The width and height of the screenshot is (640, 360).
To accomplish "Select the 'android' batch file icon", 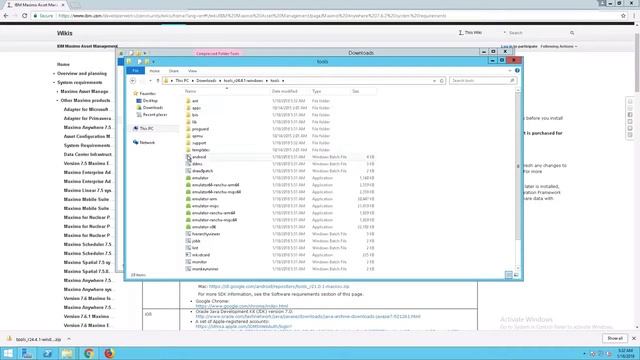I will [x=188, y=157].
